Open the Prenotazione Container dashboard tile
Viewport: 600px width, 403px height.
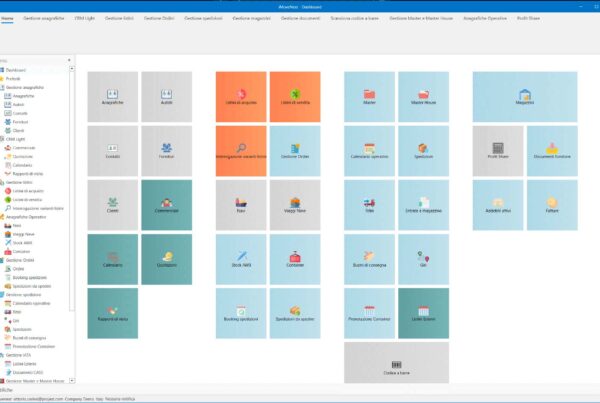[x=369, y=313]
